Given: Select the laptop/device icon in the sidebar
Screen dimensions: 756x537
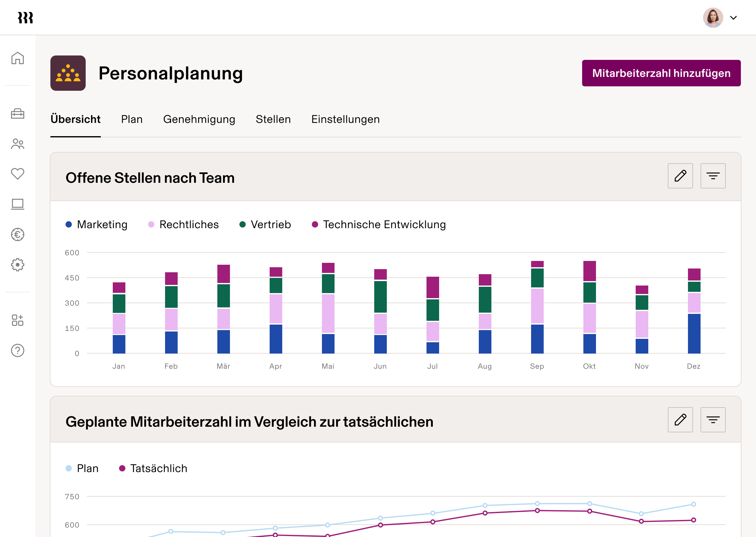Looking at the screenshot, I should pos(18,204).
